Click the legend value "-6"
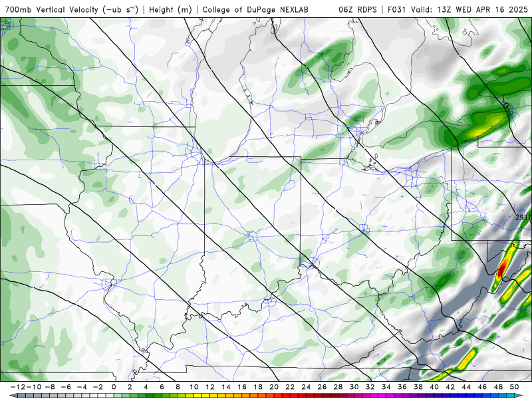Viewport: 532px width, 399px height. coord(65,387)
